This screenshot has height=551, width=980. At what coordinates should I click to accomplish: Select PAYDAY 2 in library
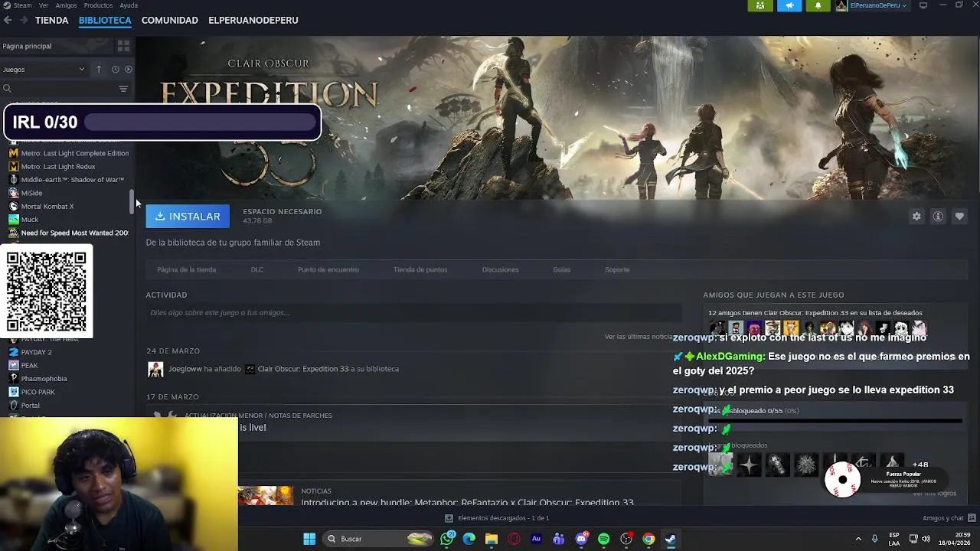(31, 352)
